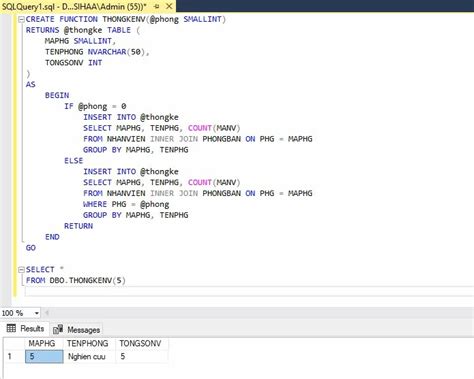The width and height of the screenshot is (474, 379).
Task: Select the 'Nghien cuu' cell
Action: point(89,356)
